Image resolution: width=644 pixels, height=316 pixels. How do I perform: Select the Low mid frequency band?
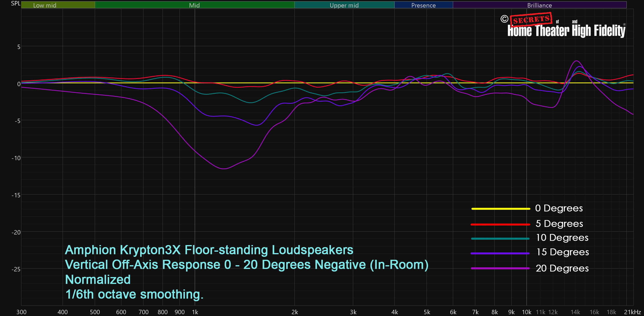pos(58,5)
